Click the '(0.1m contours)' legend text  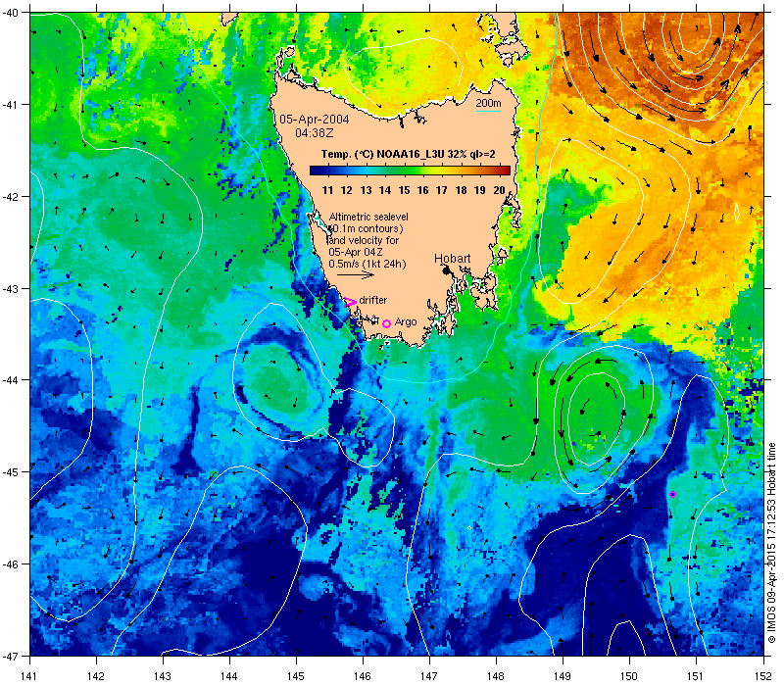366,228
